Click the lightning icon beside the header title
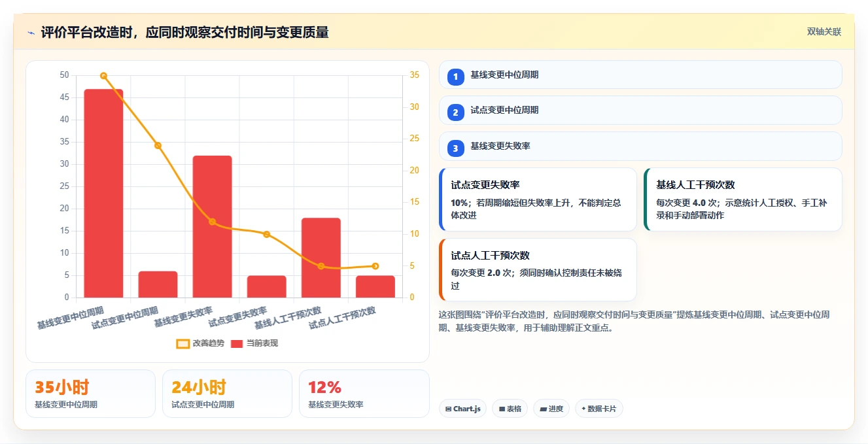This screenshot has width=868, height=444. (31, 32)
